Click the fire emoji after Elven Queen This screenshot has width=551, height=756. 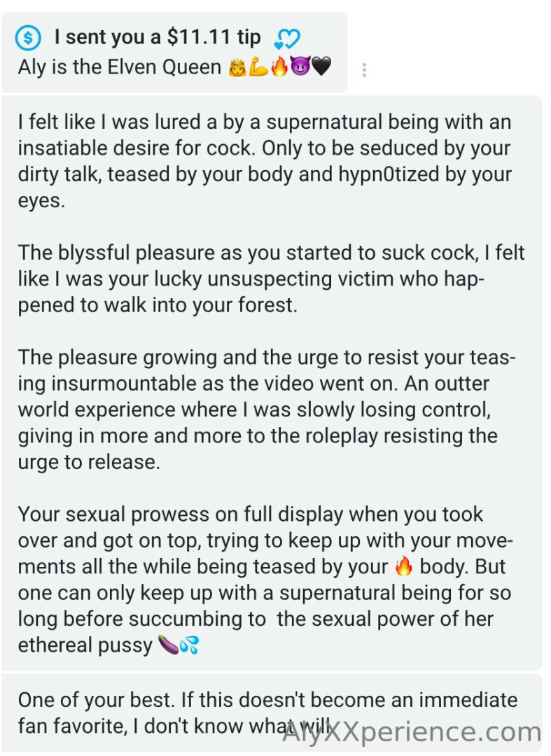click(279, 69)
